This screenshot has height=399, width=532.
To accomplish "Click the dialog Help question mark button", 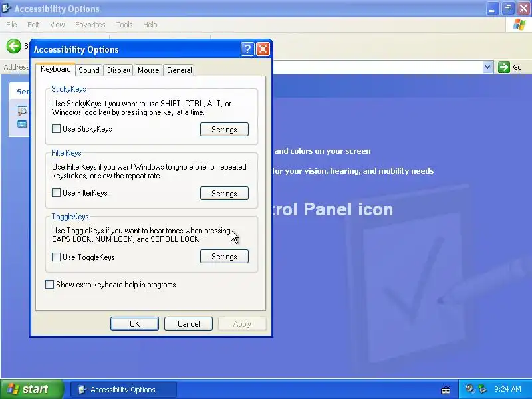I will click(247, 49).
